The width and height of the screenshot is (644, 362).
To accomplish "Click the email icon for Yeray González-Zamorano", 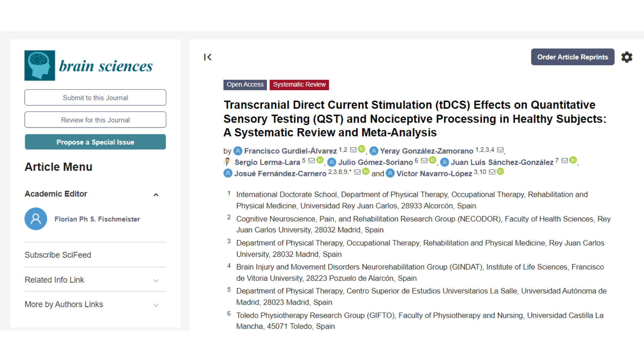I will pyautogui.click(x=500, y=150).
